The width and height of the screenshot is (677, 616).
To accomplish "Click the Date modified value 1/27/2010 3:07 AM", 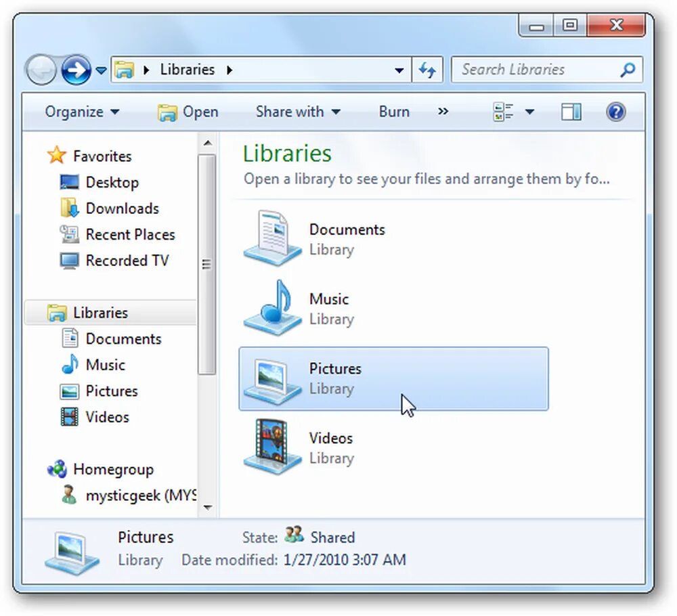I will click(x=345, y=560).
